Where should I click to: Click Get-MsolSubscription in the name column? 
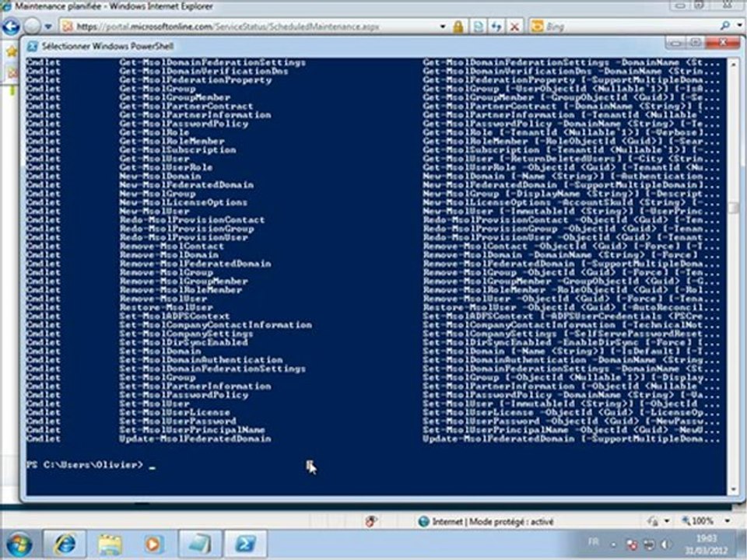(x=177, y=150)
